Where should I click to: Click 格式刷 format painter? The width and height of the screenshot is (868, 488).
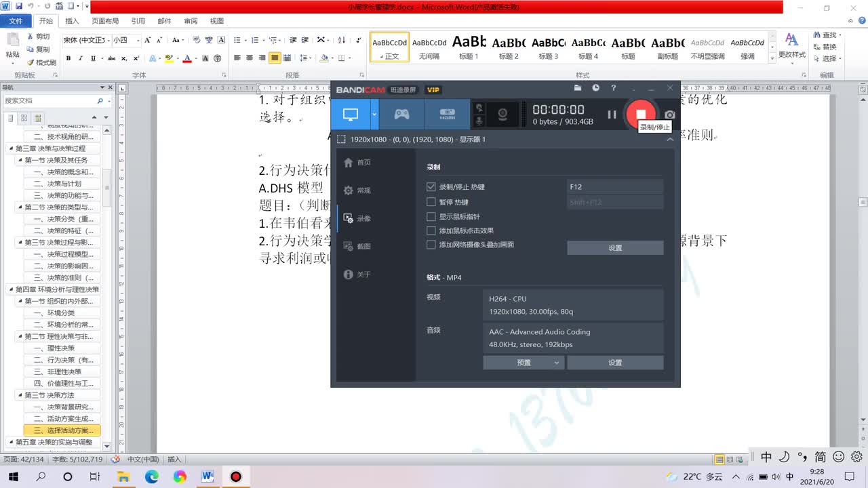click(42, 62)
